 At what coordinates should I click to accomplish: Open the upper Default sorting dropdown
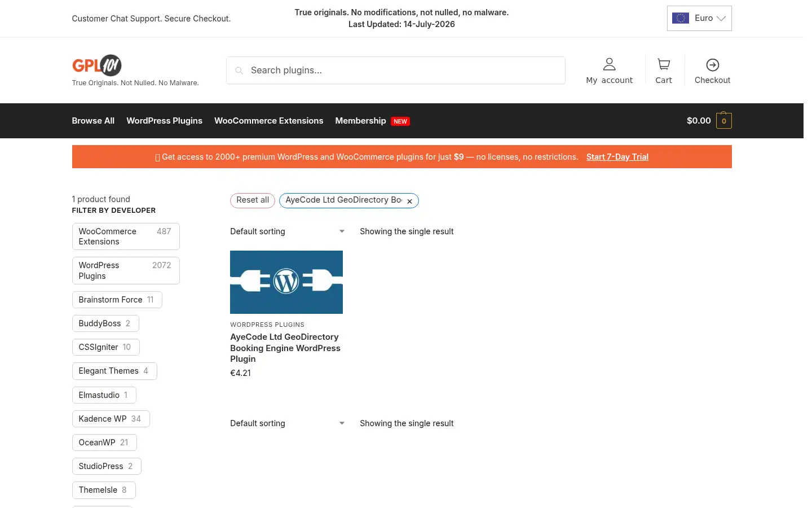tap(288, 231)
